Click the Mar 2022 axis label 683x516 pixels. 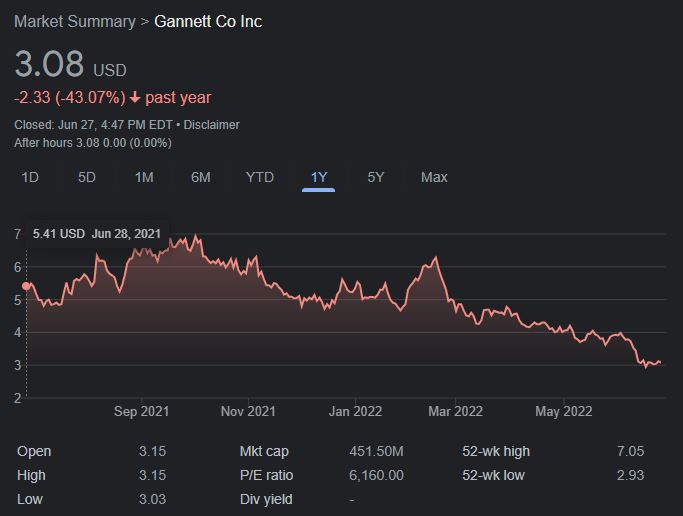(455, 411)
